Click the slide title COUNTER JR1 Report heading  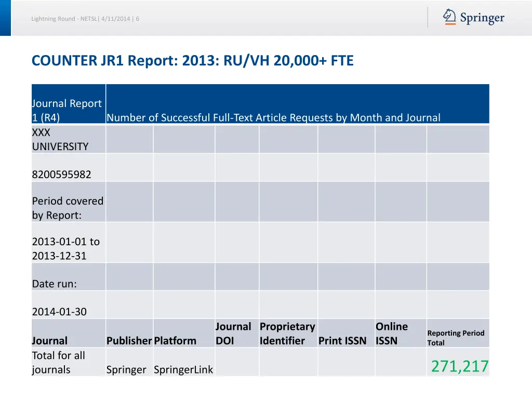pos(192,60)
